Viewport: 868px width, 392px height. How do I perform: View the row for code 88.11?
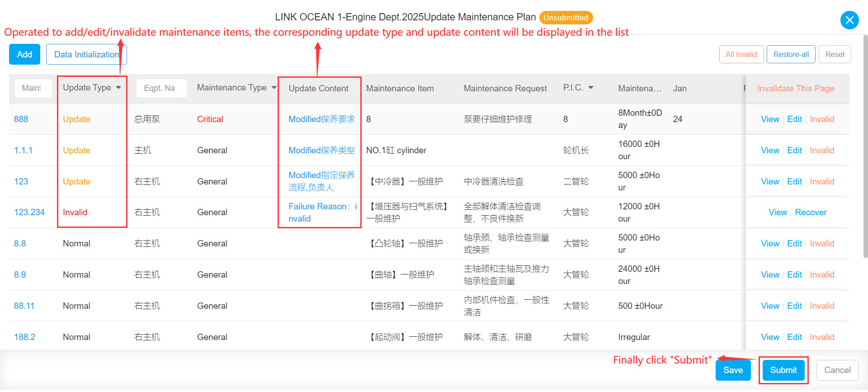pyautogui.click(x=770, y=306)
